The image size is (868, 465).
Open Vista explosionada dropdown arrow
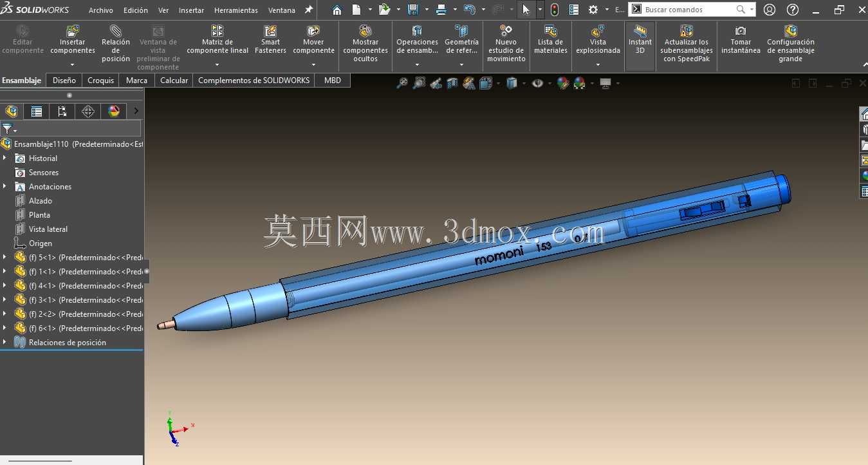tap(598, 64)
